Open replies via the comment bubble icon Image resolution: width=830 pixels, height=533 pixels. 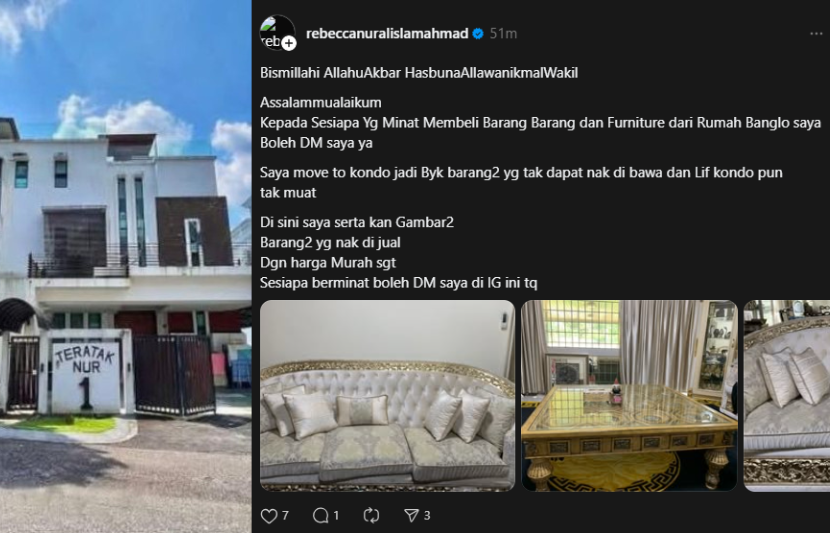pos(320,516)
